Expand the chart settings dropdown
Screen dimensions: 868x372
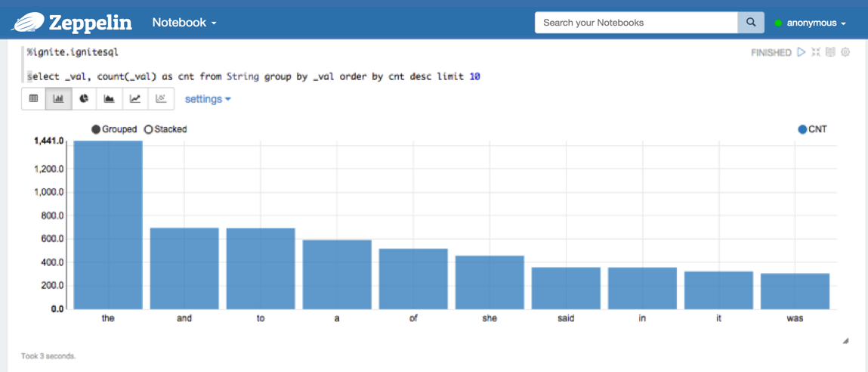(208, 99)
